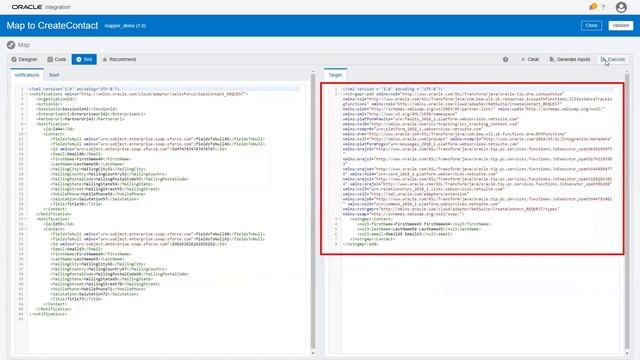Screen dimensions: 640x360
Task: Click Generate Inputs
Action: point(570,60)
